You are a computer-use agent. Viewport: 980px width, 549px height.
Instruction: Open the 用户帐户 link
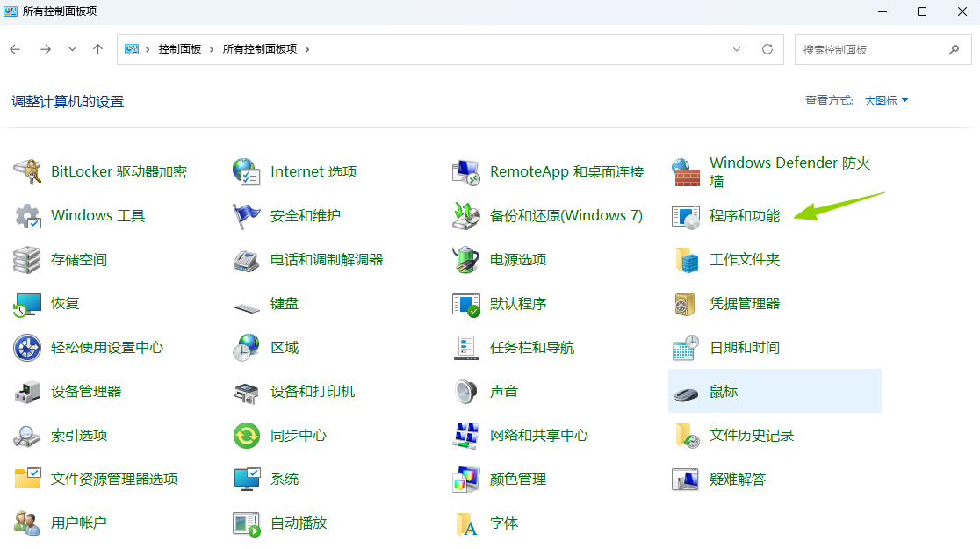coord(79,524)
